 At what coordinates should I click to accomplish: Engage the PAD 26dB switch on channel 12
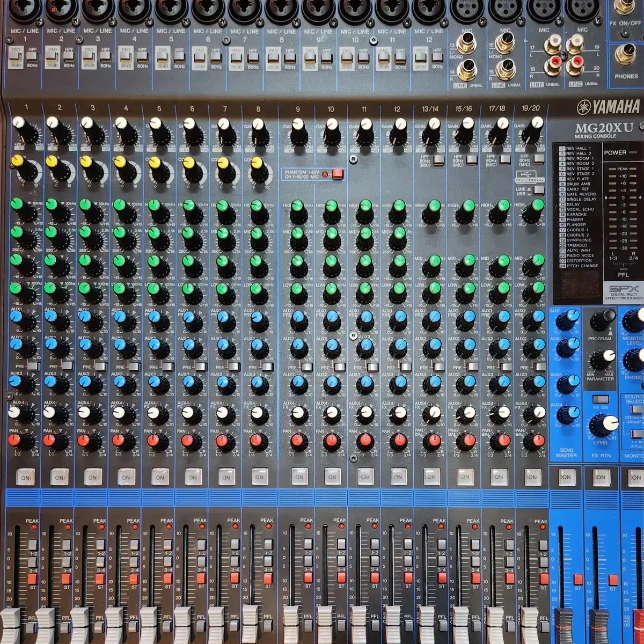[x=421, y=56]
